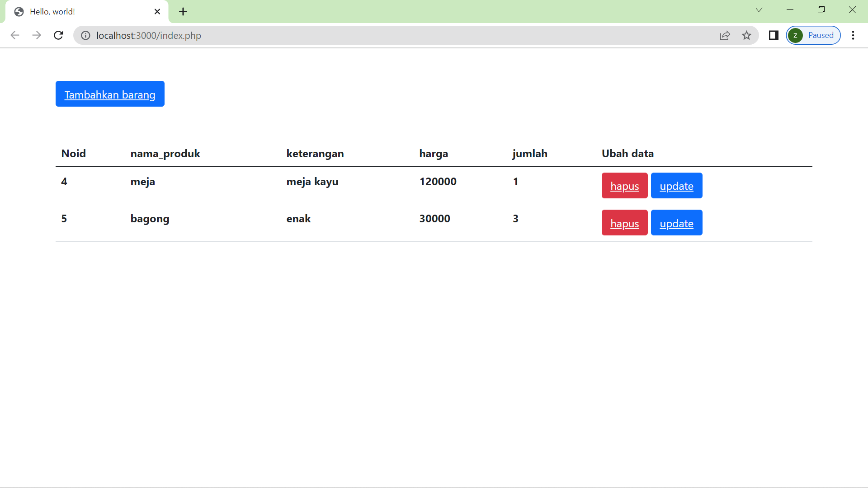Hapus the bagong product row
Viewport: 868px width, 488px height.
click(624, 222)
